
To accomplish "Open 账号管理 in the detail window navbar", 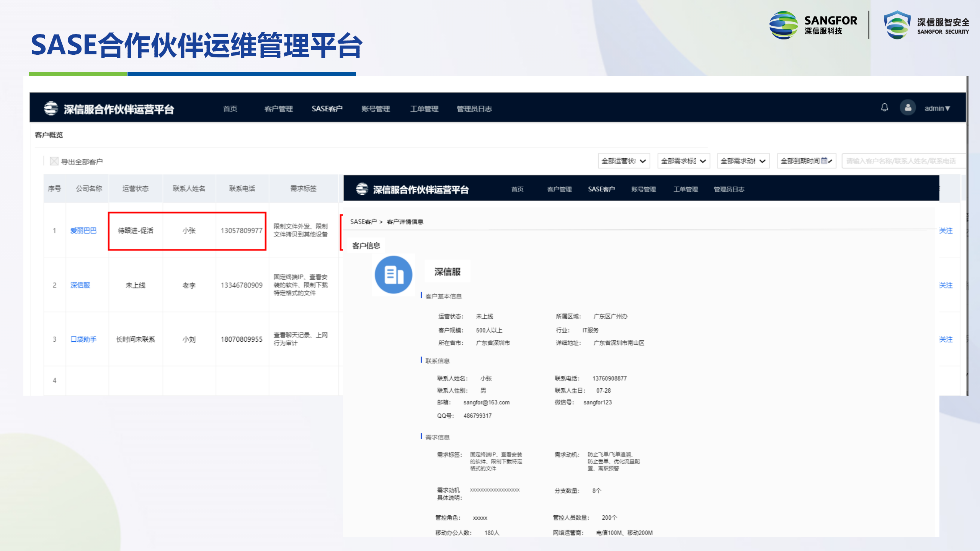I will (644, 189).
